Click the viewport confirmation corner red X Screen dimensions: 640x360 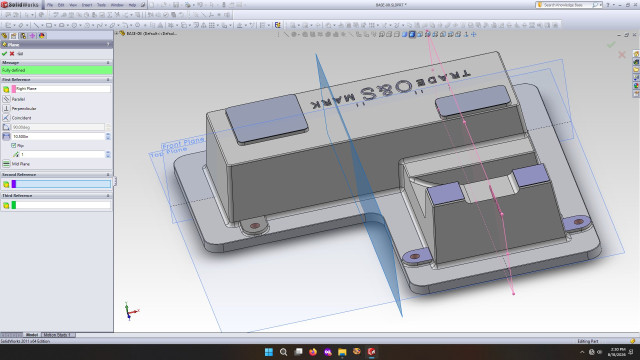pos(622,54)
